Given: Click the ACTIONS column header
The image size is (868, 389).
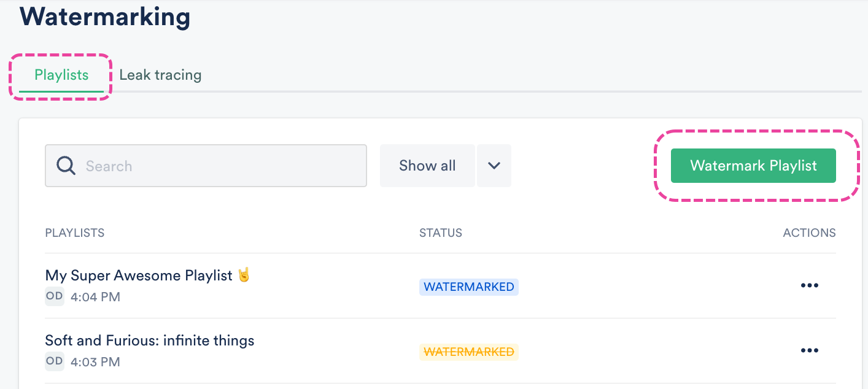Looking at the screenshot, I should click(x=809, y=233).
